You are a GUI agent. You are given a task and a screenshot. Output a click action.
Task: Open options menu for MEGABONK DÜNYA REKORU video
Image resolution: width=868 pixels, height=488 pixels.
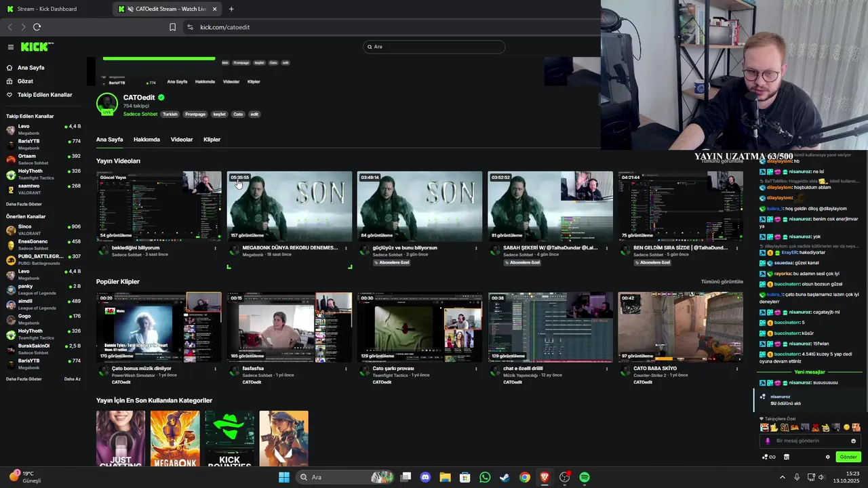coord(346,248)
